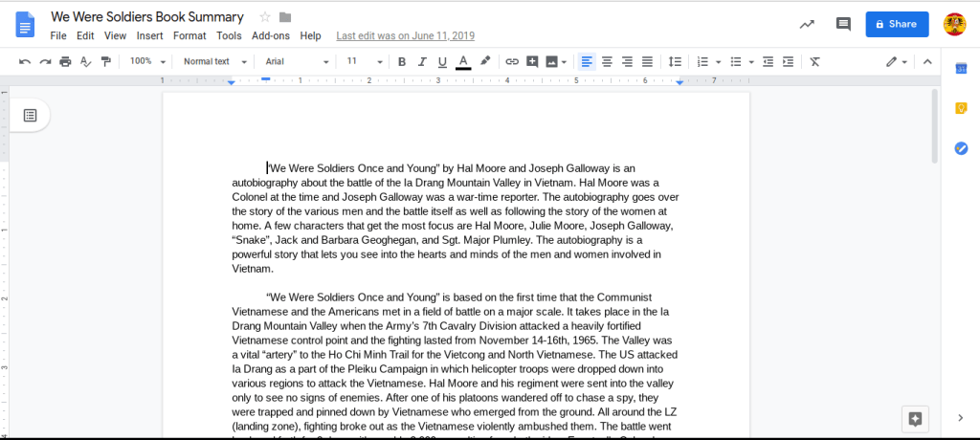Open the 'Last edit was on June 11, 2019' link
The height and width of the screenshot is (440, 980).
point(406,35)
